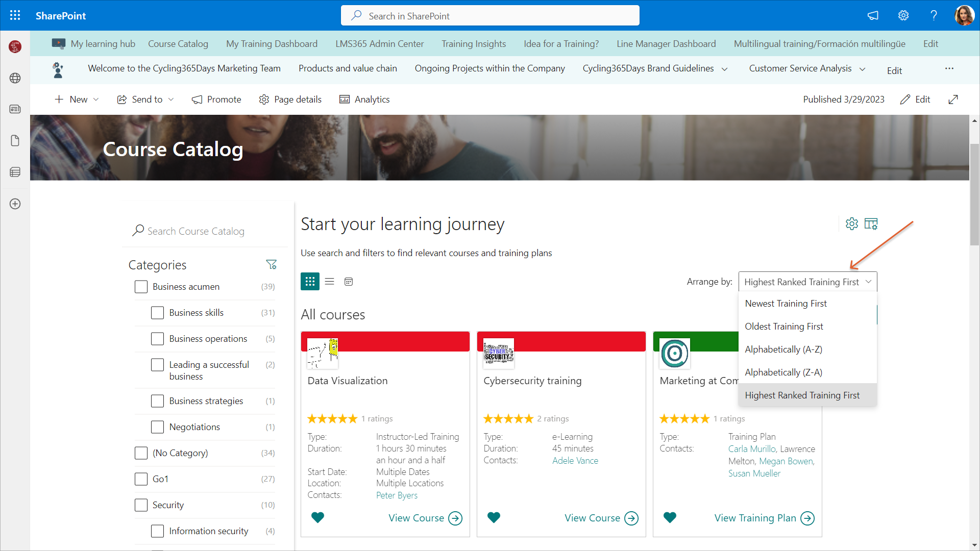
Task: Open the Training Insights nav item
Action: click(x=473, y=44)
